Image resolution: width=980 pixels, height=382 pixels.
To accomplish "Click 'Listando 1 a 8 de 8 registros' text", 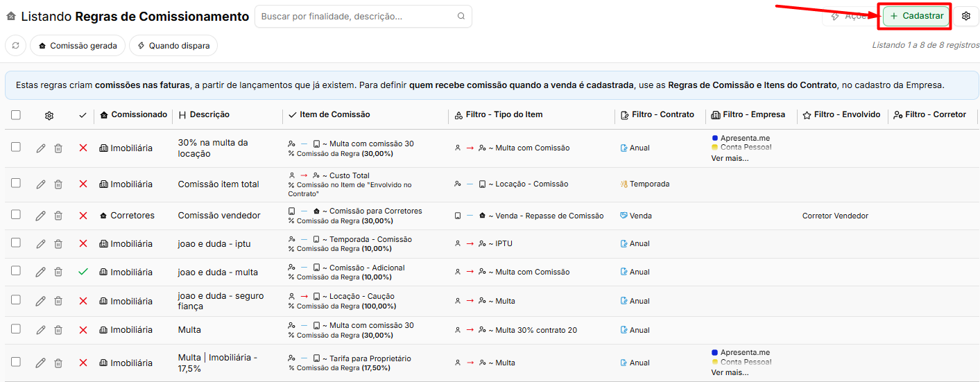I will pos(926,45).
